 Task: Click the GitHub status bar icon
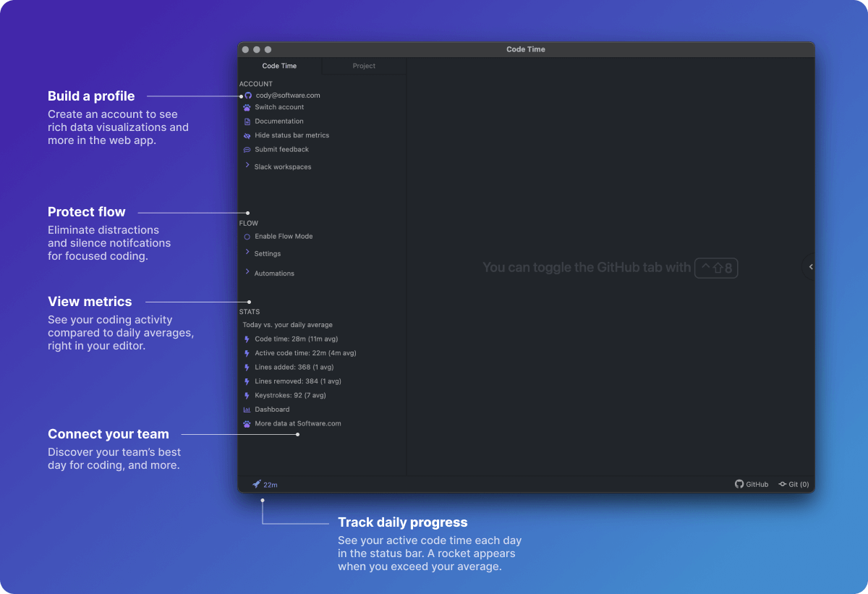click(739, 484)
